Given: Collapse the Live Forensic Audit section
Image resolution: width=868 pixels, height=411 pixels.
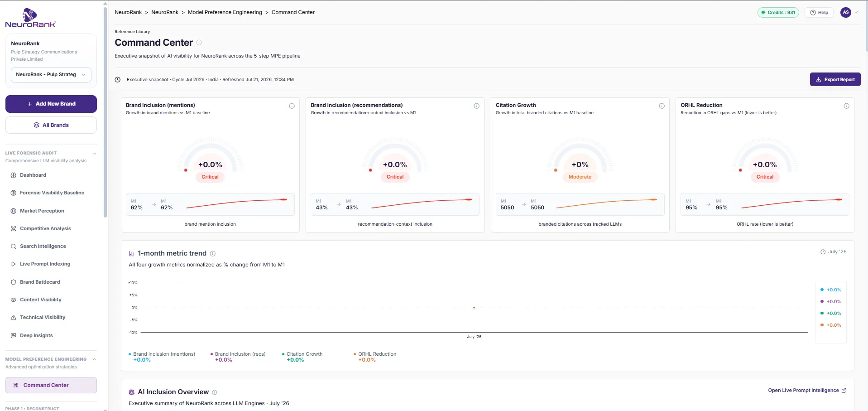Looking at the screenshot, I should pos(95,154).
